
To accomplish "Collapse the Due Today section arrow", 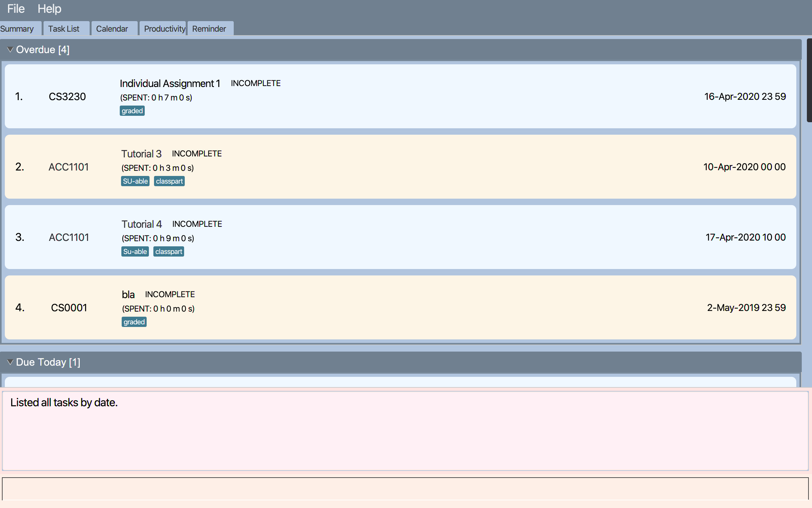I will click(x=10, y=362).
